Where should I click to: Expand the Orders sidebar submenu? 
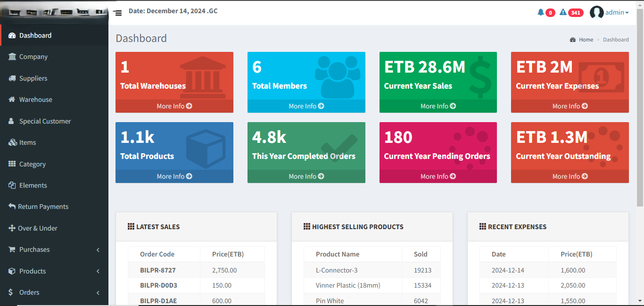(x=98, y=293)
